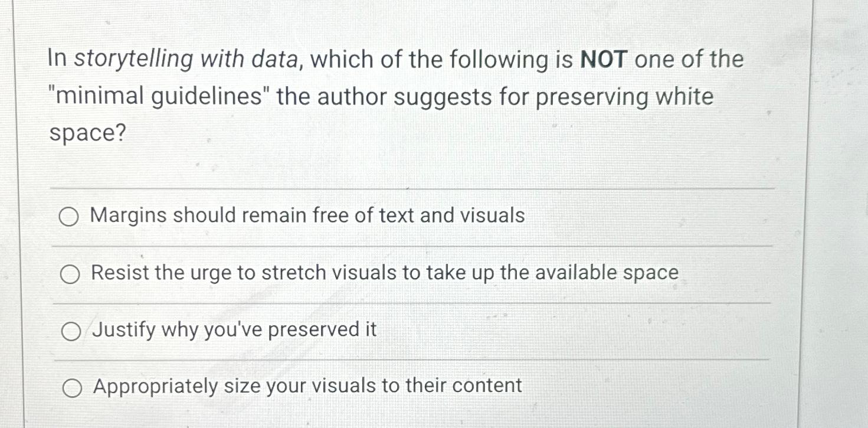
Task: Select the radio button for "Resist the urge to stretch visuals"
Action: pyautogui.click(x=70, y=274)
